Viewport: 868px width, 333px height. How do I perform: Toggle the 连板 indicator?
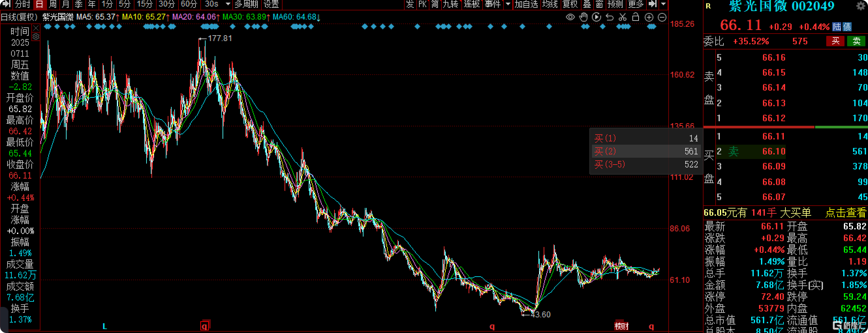(x=472, y=4)
